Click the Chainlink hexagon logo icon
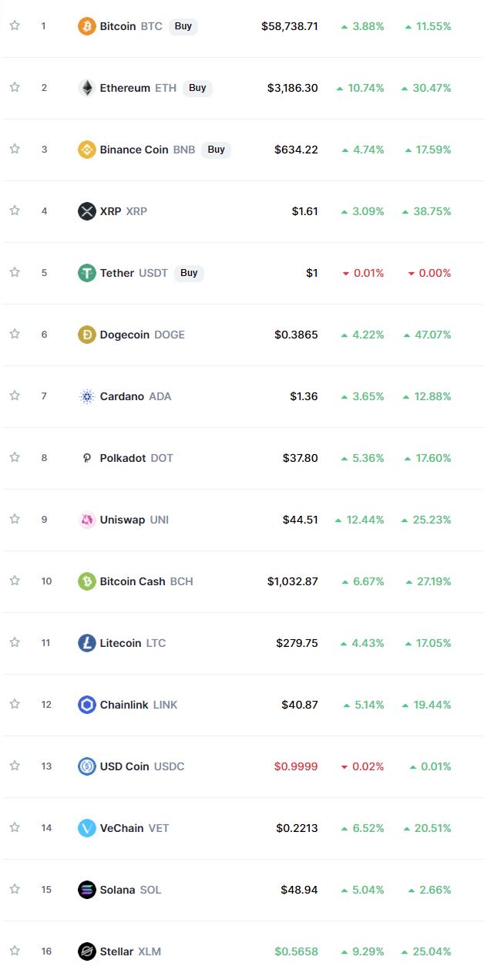 87,705
